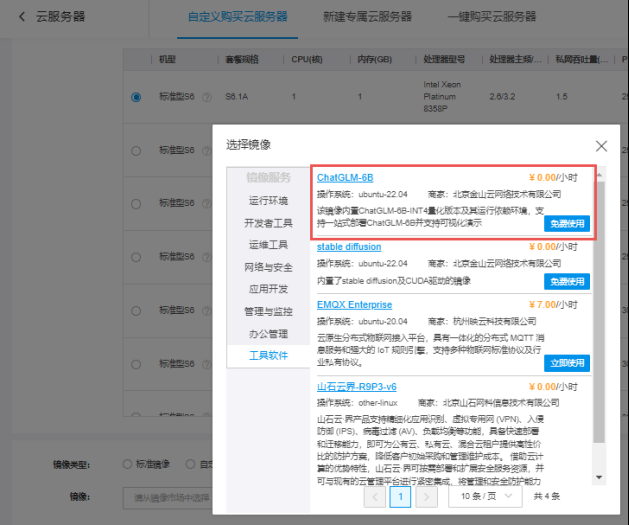Open 开发者工具 category in sidebar
The width and height of the screenshot is (629, 525).
click(267, 222)
